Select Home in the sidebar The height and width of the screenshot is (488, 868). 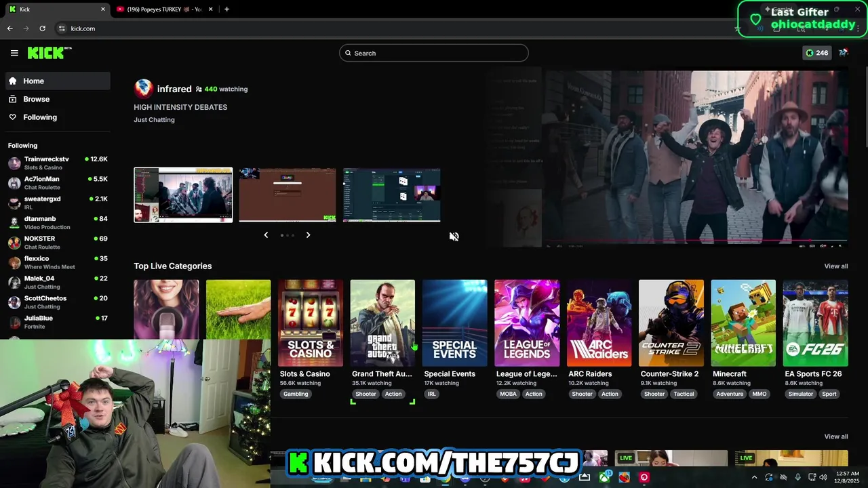point(58,81)
